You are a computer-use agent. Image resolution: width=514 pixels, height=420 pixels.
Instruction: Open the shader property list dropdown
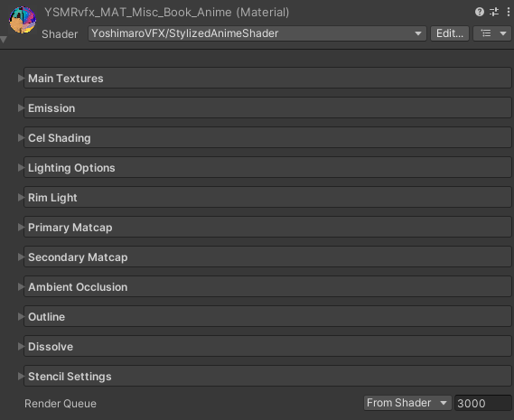[x=492, y=33]
